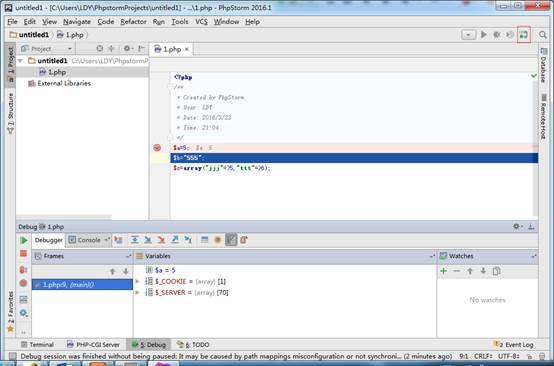
Task: Click the Debug bug icon in top toolbar
Action: (497, 35)
